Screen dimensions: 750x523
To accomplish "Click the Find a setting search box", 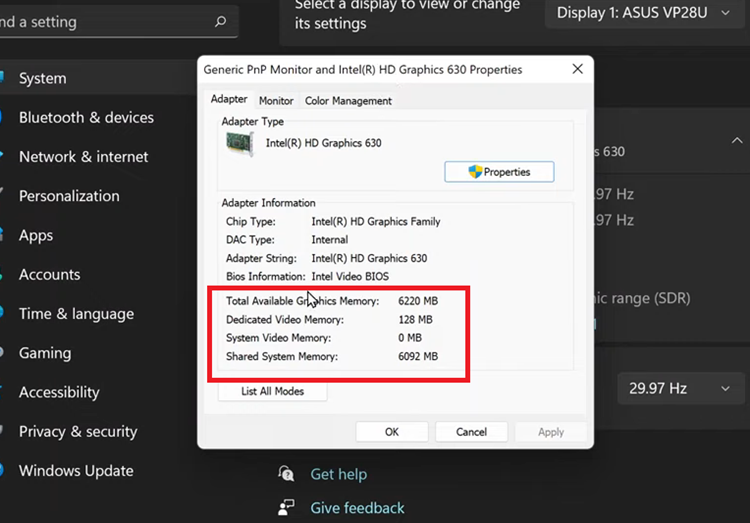I will (x=119, y=22).
